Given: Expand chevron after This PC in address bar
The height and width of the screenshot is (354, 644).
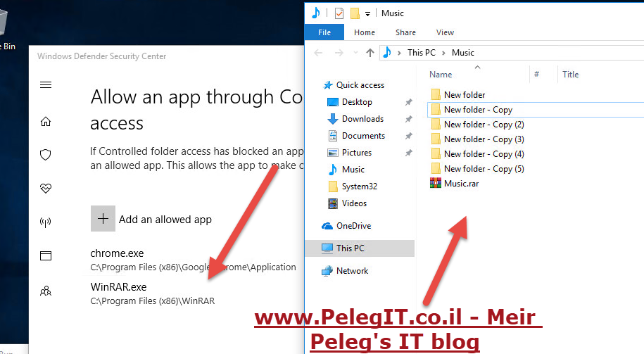Looking at the screenshot, I should (443, 53).
